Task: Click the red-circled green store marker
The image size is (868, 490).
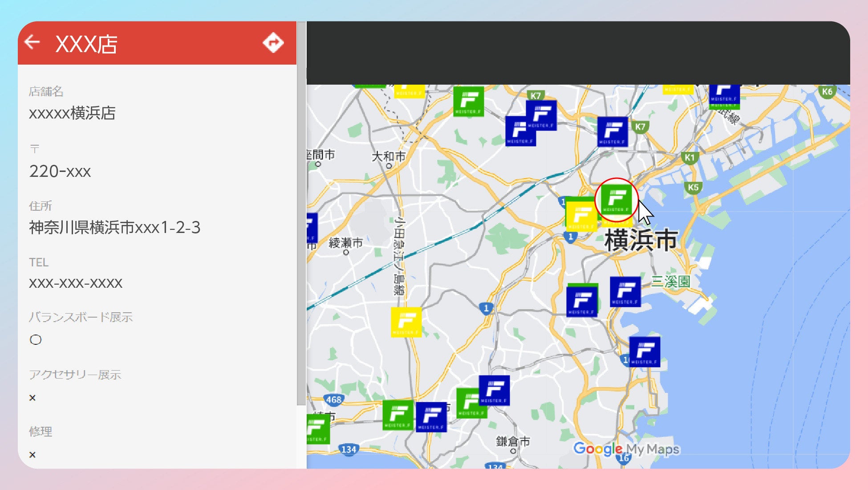Action: [616, 200]
